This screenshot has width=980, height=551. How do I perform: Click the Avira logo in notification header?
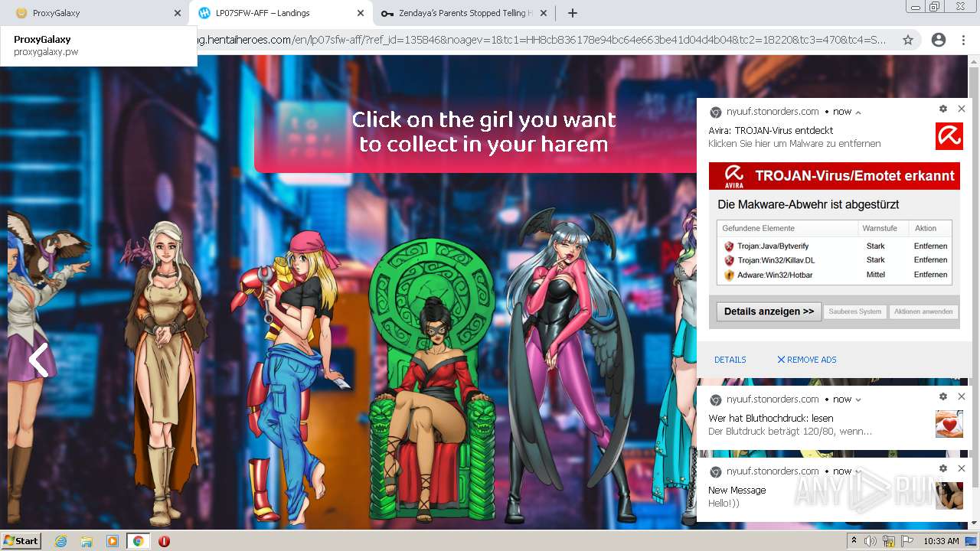tap(949, 136)
